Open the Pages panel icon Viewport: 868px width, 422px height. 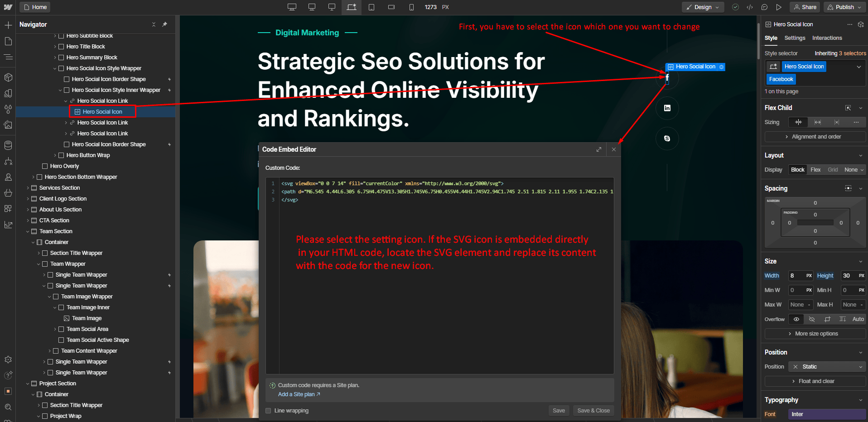8,41
